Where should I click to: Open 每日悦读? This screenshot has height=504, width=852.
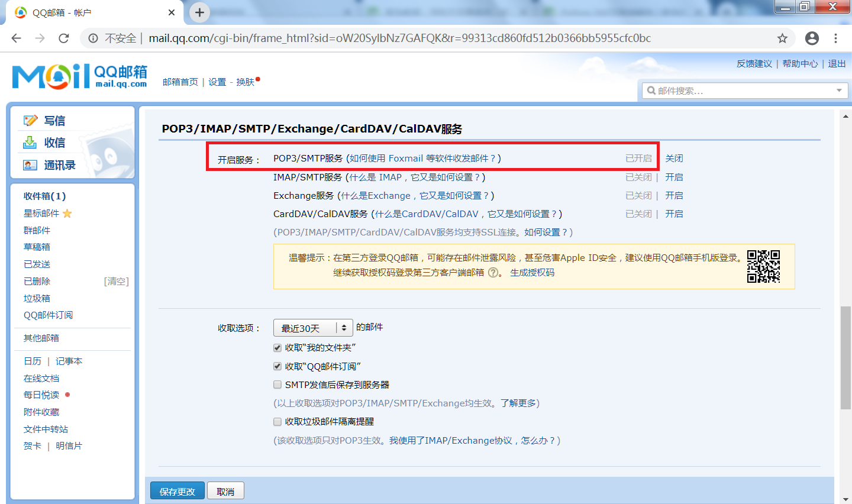(x=41, y=395)
